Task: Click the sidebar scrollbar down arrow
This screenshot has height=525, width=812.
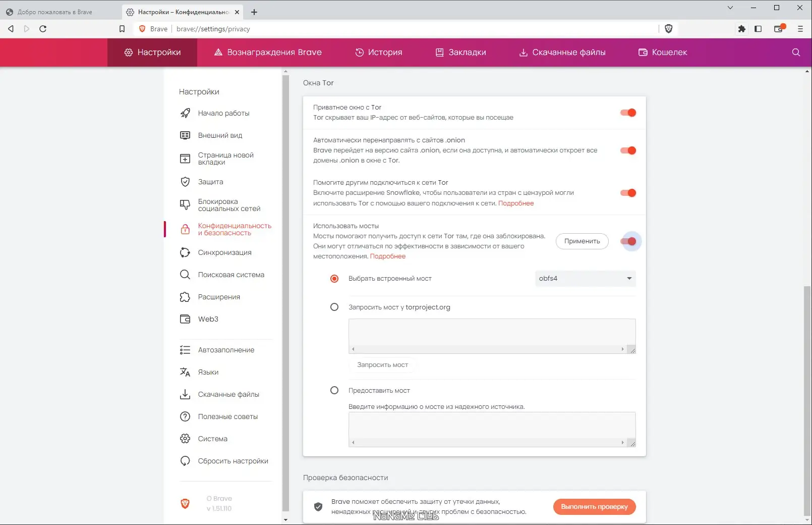Action: (286, 519)
